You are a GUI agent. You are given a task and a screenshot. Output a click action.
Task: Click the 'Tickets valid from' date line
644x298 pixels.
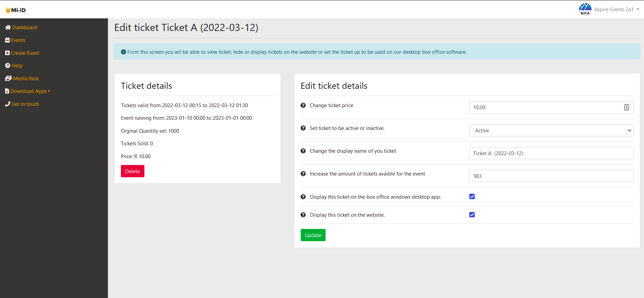tap(184, 105)
